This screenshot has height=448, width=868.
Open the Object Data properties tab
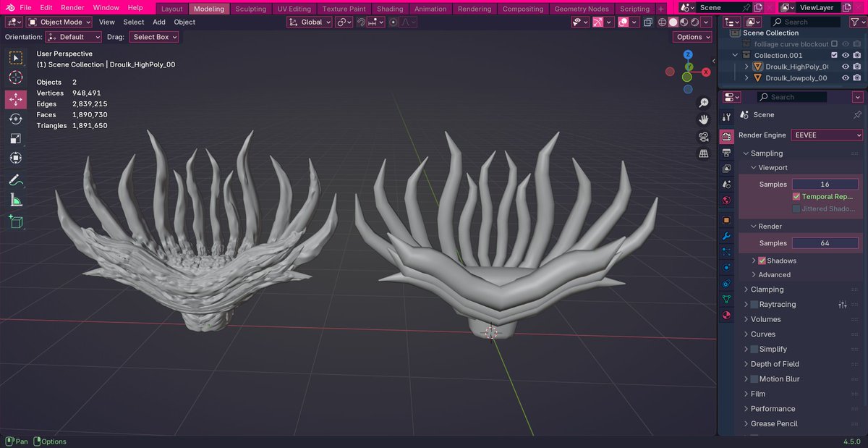tap(726, 299)
